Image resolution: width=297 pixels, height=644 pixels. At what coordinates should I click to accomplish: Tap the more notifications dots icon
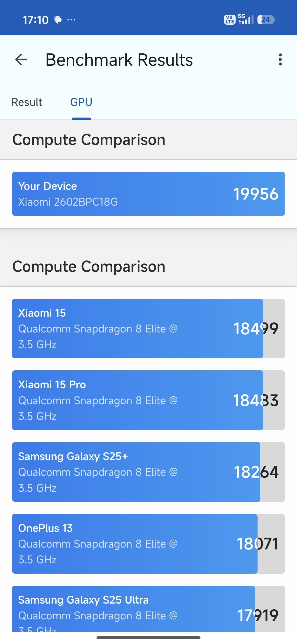(71, 20)
